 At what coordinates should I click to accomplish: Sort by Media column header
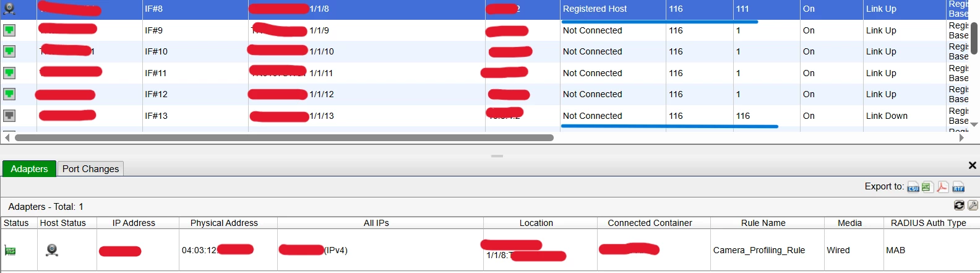[x=849, y=223]
